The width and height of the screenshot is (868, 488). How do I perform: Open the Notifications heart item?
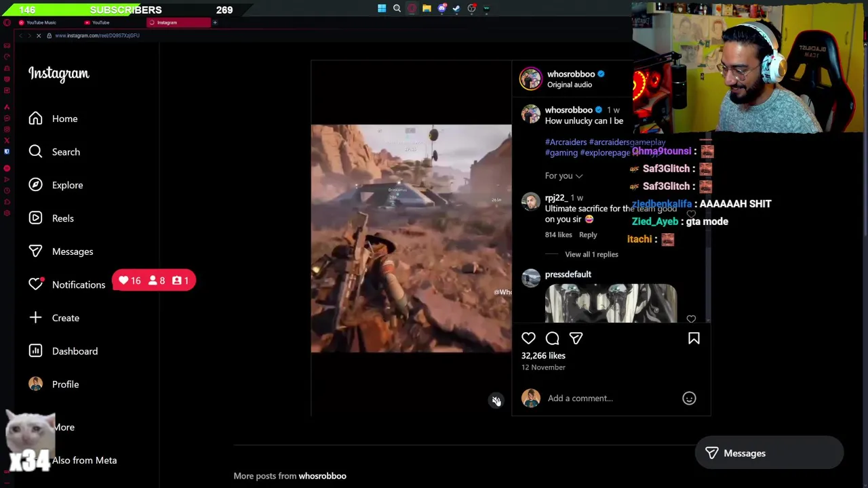coord(66,285)
